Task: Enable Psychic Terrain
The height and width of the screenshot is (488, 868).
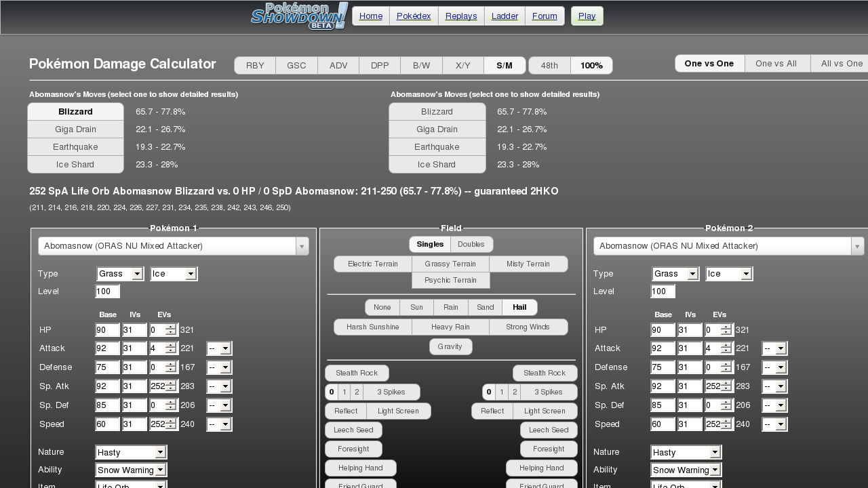Action: [x=450, y=280]
